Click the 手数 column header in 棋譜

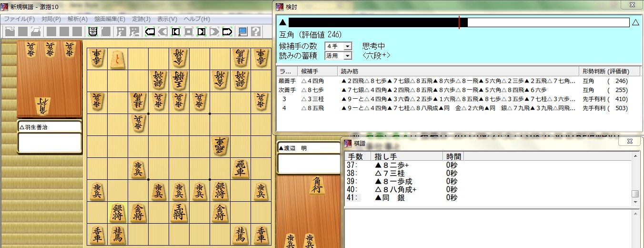pyautogui.click(x=358, y=156)
